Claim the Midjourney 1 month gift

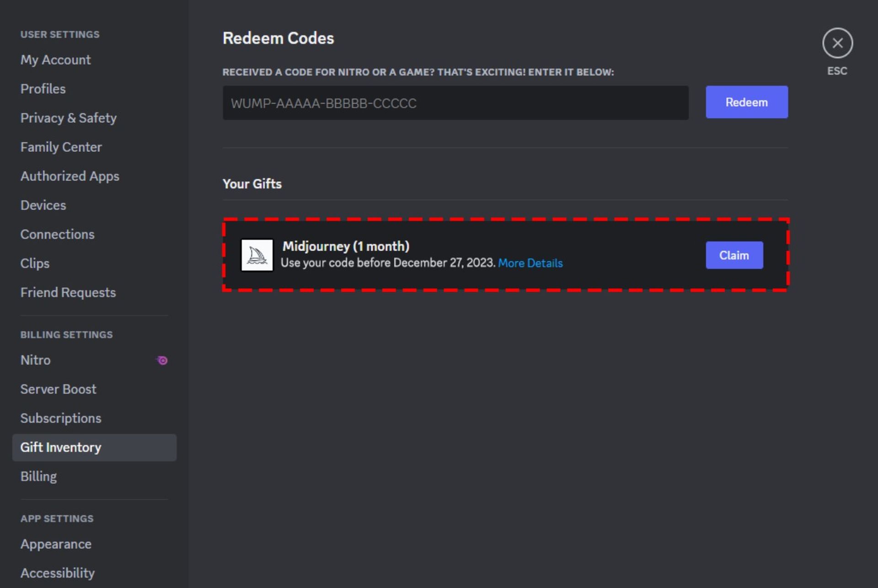click(x=733, y=254)
